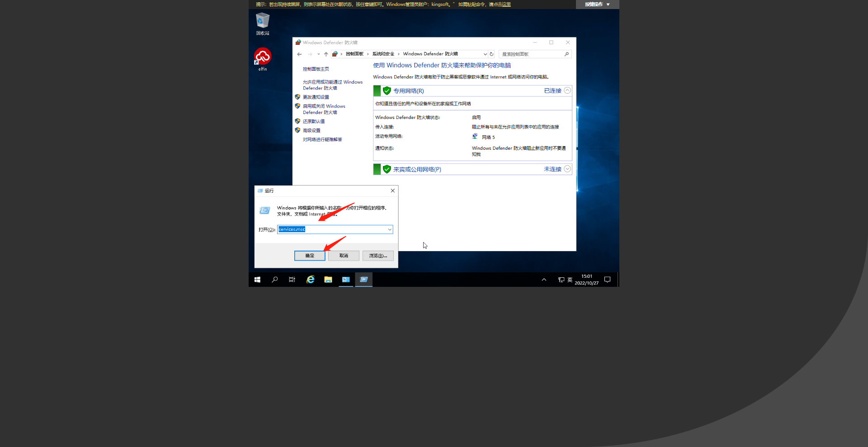Click 取消 in the Run dialog
This screenshot has height=447, width=868.
point(344,256)
